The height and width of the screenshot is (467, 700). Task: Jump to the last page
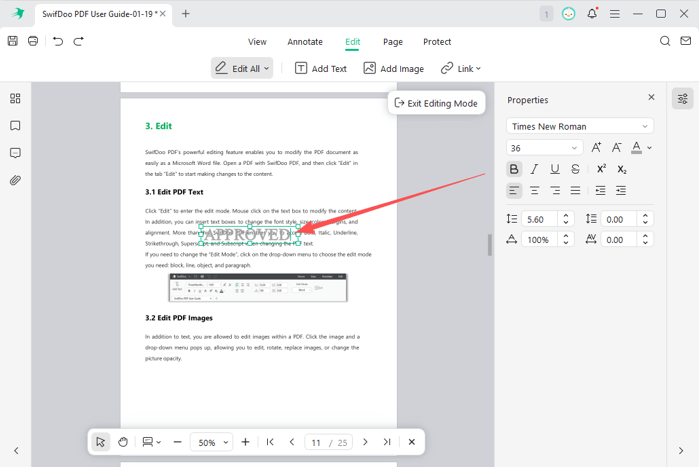coord(387,442)
